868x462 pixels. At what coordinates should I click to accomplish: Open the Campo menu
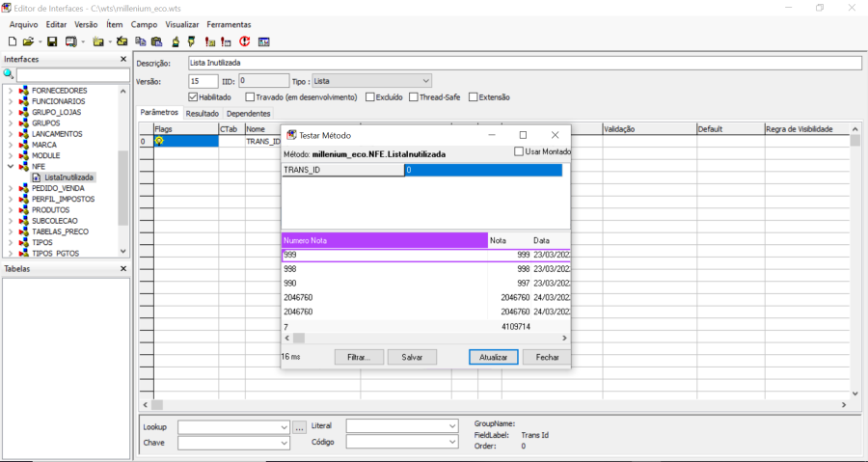pos(144,24)
